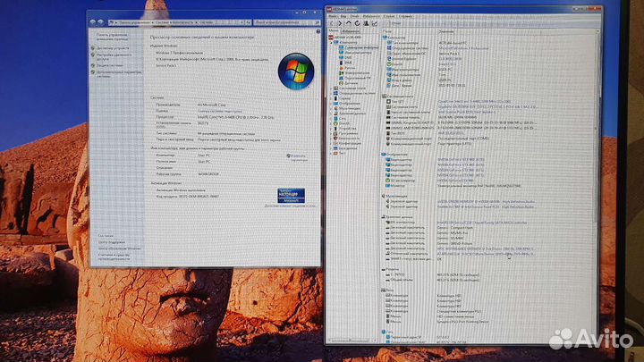
Task: Click the SMART-статус жёстких дисков row
Action: [x=412, y=259]
